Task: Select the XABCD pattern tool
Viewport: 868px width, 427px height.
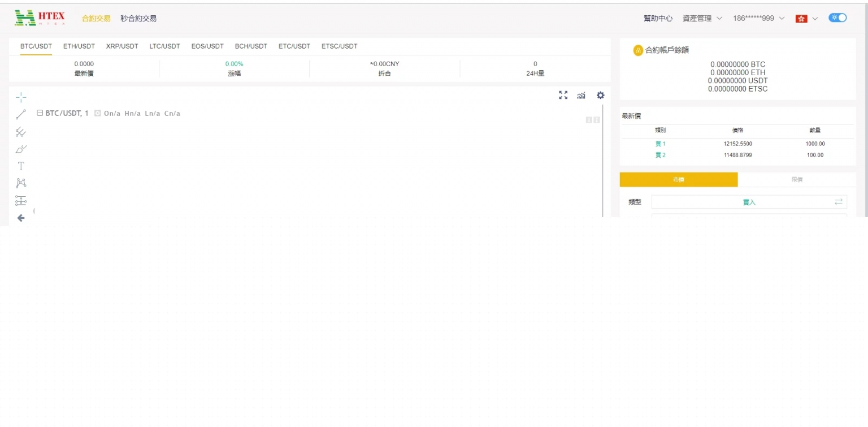Action: tap(21, 183)
